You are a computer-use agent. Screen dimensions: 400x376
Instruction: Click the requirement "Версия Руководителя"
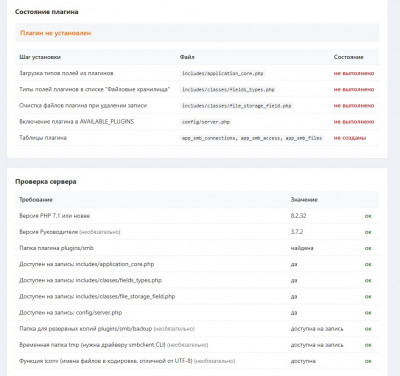tap(49, 232)
